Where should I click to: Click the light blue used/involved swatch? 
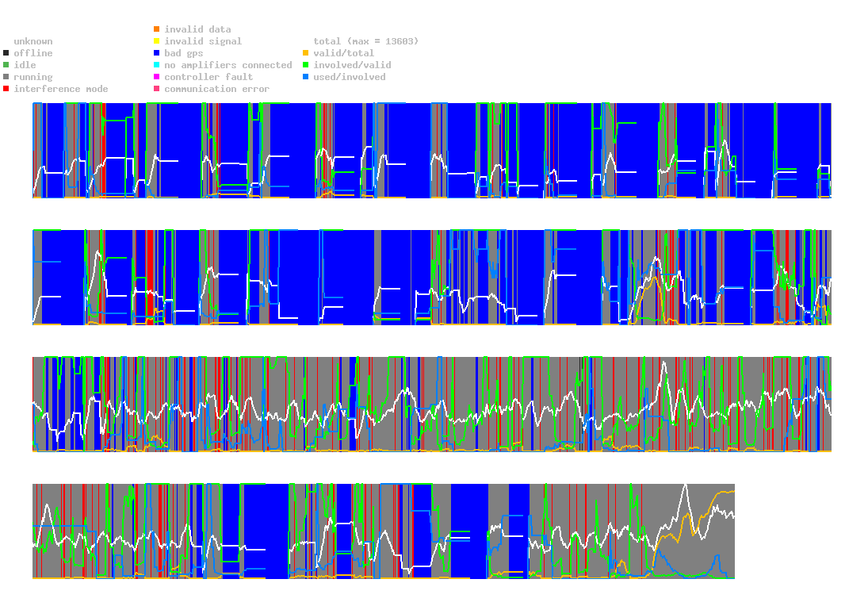pos(305,77)
